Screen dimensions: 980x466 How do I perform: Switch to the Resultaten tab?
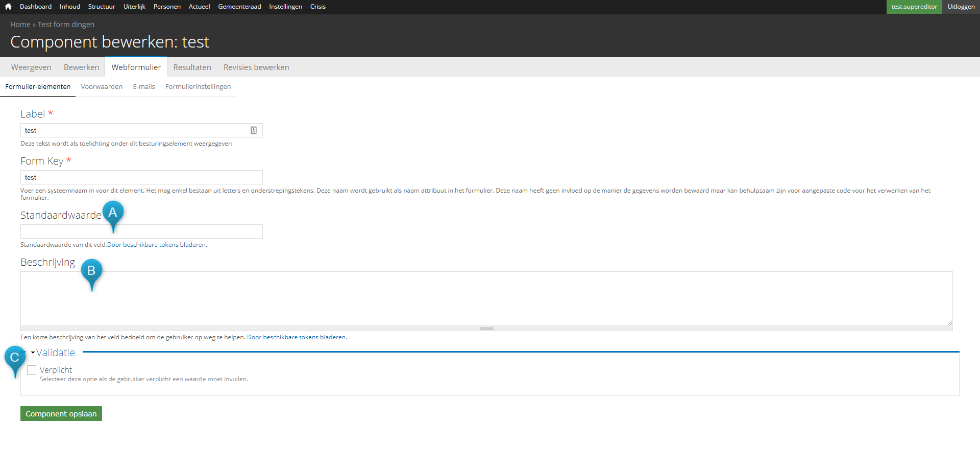[x=192, y=67]
